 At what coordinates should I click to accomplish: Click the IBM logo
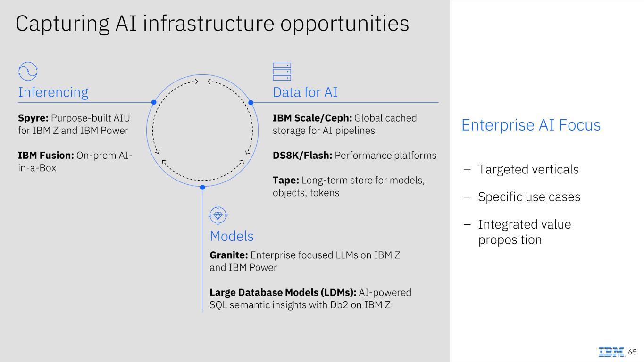click(611, 352)
